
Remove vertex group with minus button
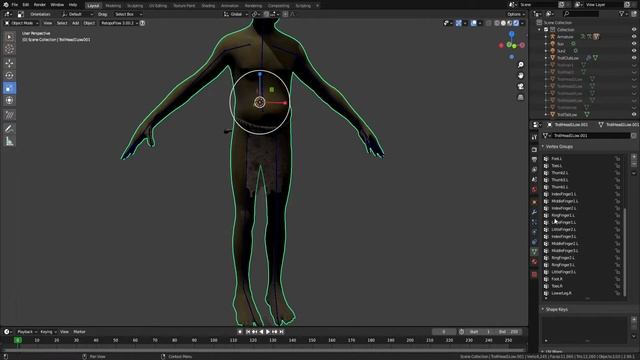click(634, 164)
